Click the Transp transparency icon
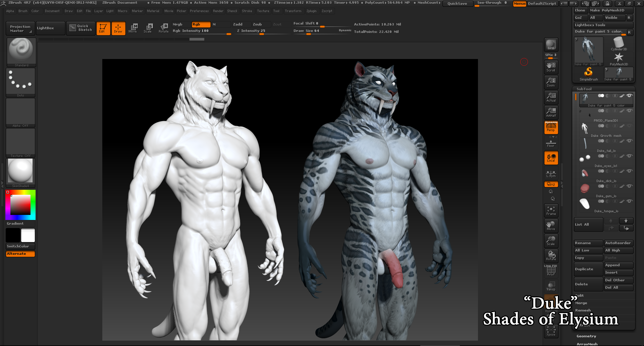 [x=551, y=286]
